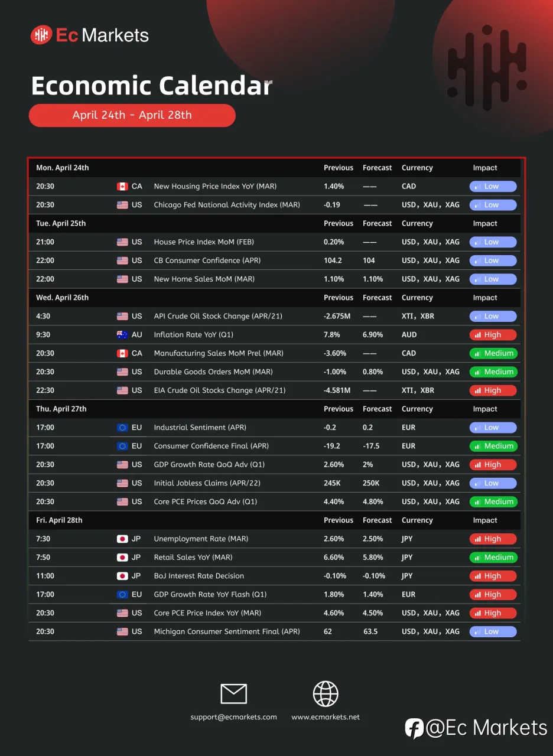Screen dimensions: 553x756
Task: Click the Ec Markets logo icon
Action: coord(41,35)
